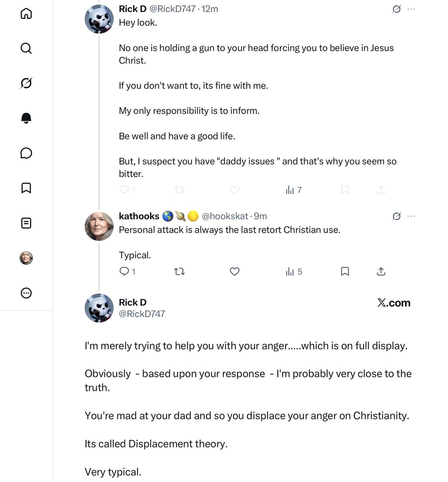Open Grok from the sidebar
The image size is (448, 482).
click(26, 83)
